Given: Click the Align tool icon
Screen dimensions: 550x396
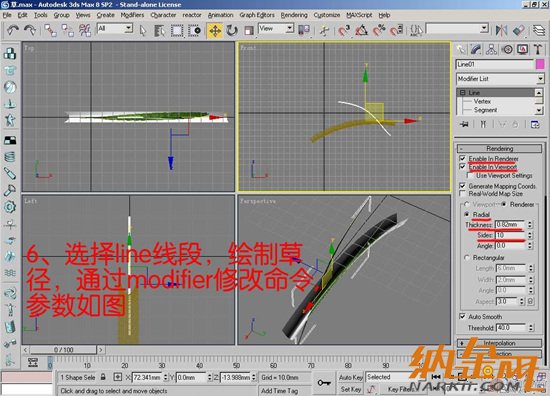Looking at the screenshot, I should (519, 31).
